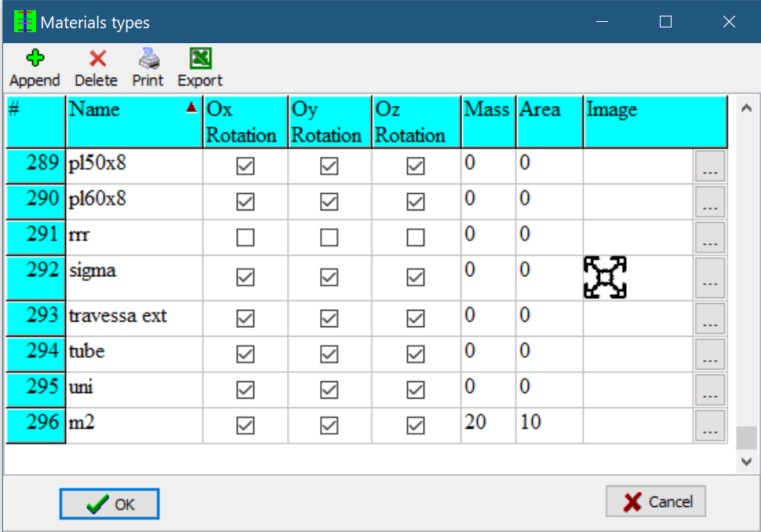Click OK to confirm materials
761x532 pixels.
click(110, 505)
